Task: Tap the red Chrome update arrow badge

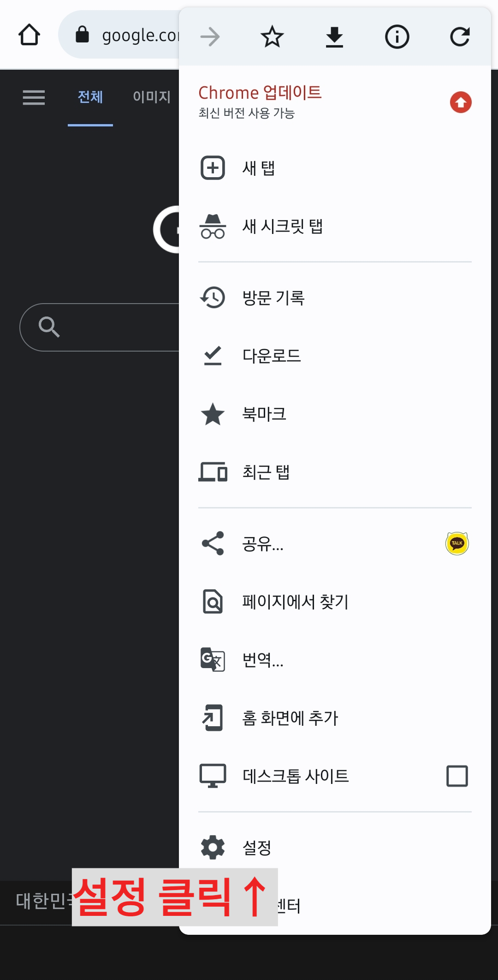Action: tap(460, 102)
